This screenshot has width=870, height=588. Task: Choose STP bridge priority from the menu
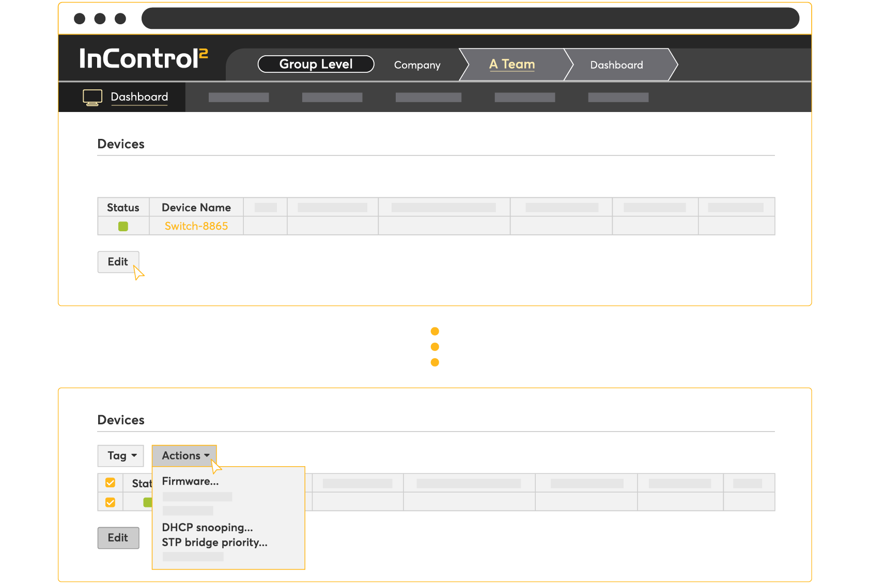214,542
